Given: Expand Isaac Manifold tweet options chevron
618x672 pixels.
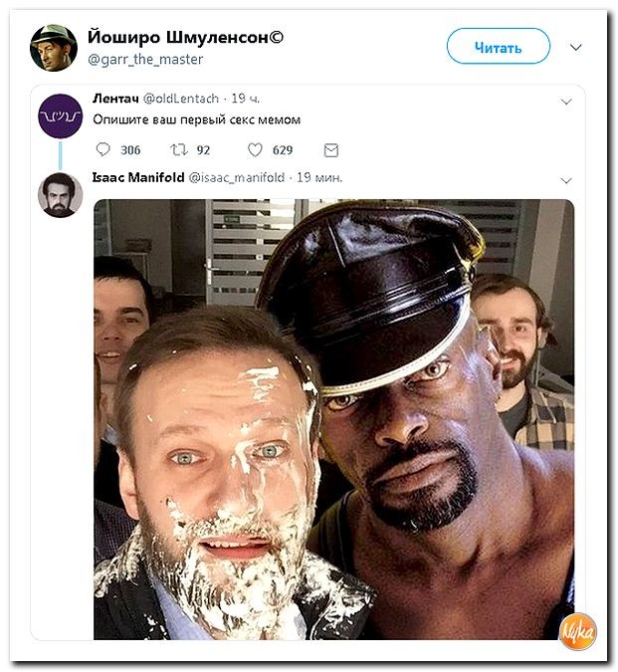Looking at the screenshot, I should click(x=566, y=180).
